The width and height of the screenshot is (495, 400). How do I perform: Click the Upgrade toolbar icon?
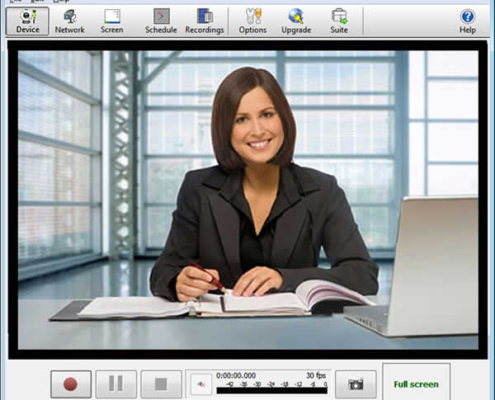coord(296,21)
